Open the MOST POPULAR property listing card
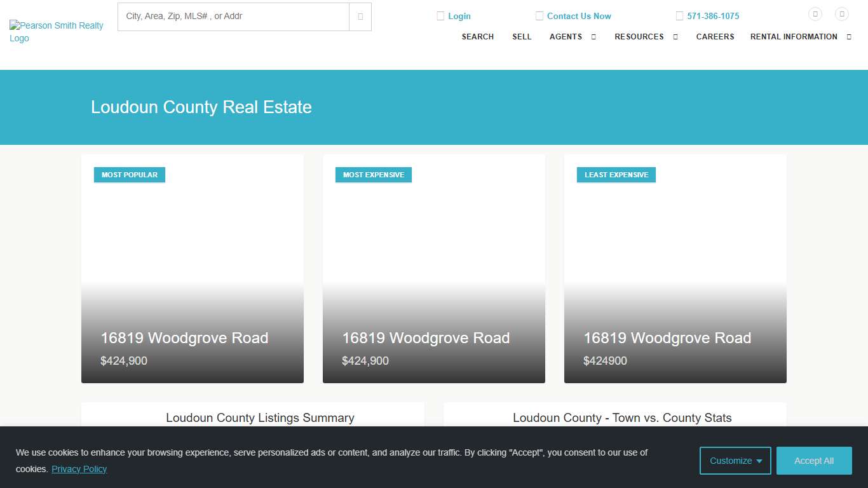This screenshot has height=488, width=868. click(192, 267)
